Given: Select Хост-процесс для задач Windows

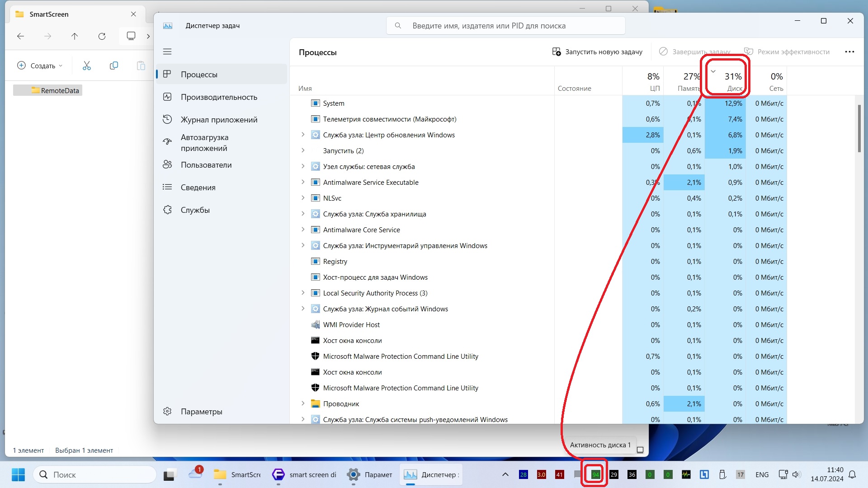Looking at the screenshot, I should (x=538, y=277).
